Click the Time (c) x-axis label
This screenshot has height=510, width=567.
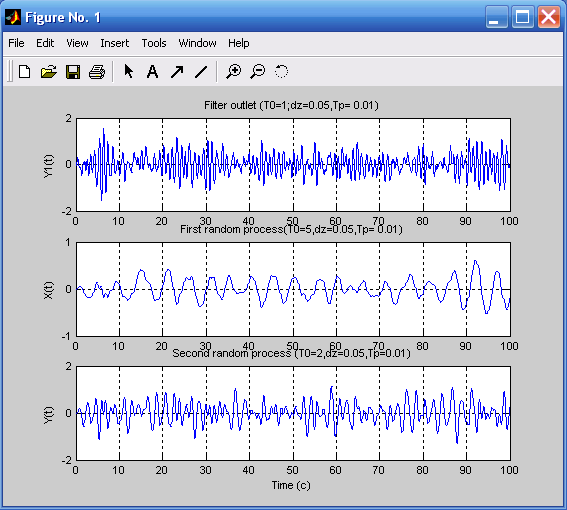pyautogui.click(x=291, y=485)
